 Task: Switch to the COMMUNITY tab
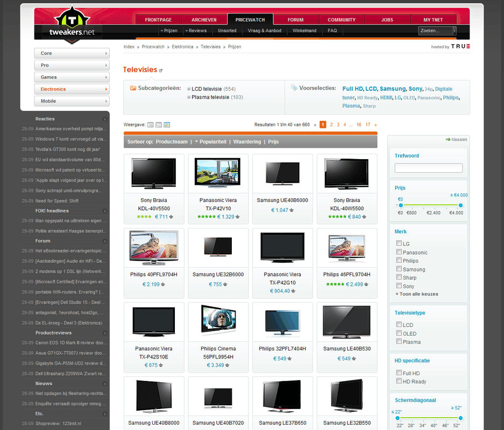[x=342, y=19]
